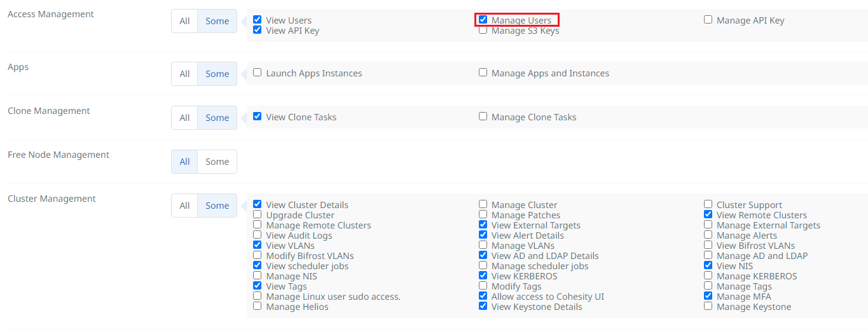Enable the Modify Tags checkbox
The height and width of the screenshot is (329, 868).
[483, 286]
